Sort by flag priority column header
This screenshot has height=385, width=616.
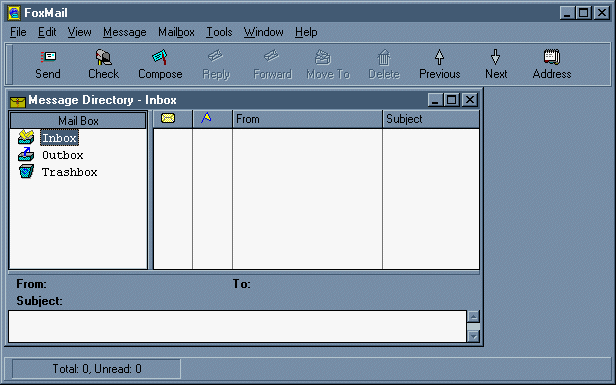pyautogui.click(x=213, y=119)
